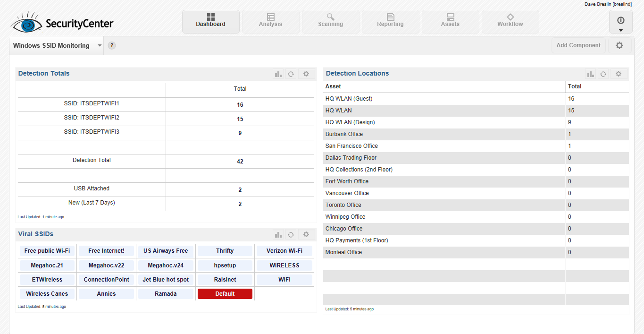Click the ETWireless indicator
The image size is (644, 334).
click(x=47, y=280)
